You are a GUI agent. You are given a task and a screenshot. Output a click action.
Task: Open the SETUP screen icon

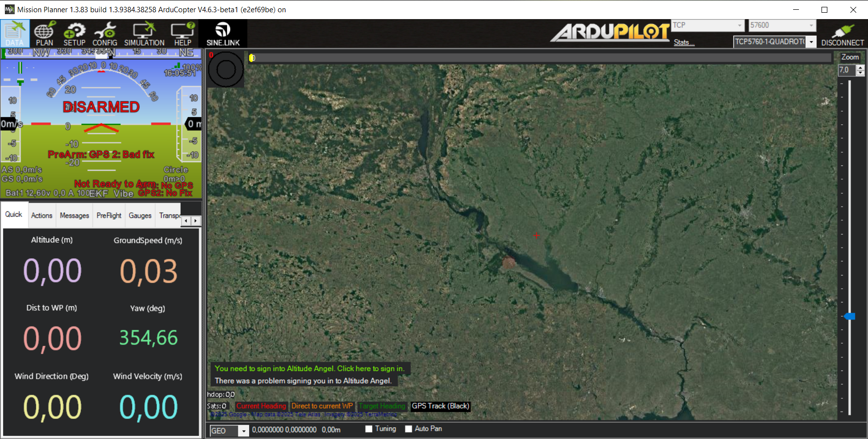pyautogui.click(x=74, y=34)
